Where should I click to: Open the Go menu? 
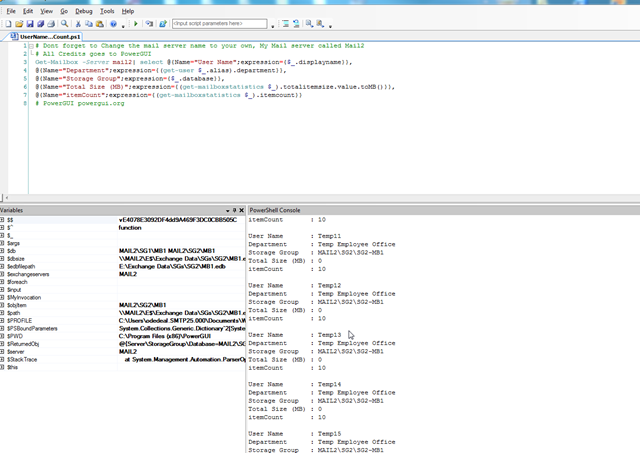[64, 11]
